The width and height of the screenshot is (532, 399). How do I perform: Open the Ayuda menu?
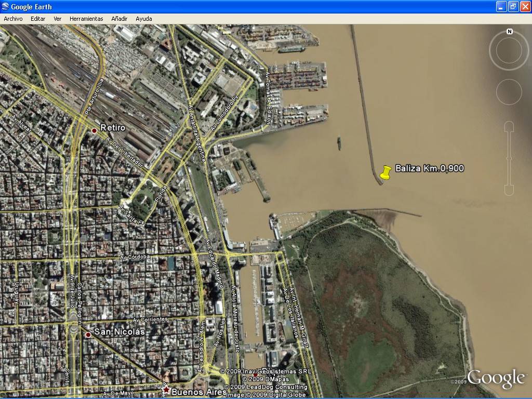tap(143, 19)
